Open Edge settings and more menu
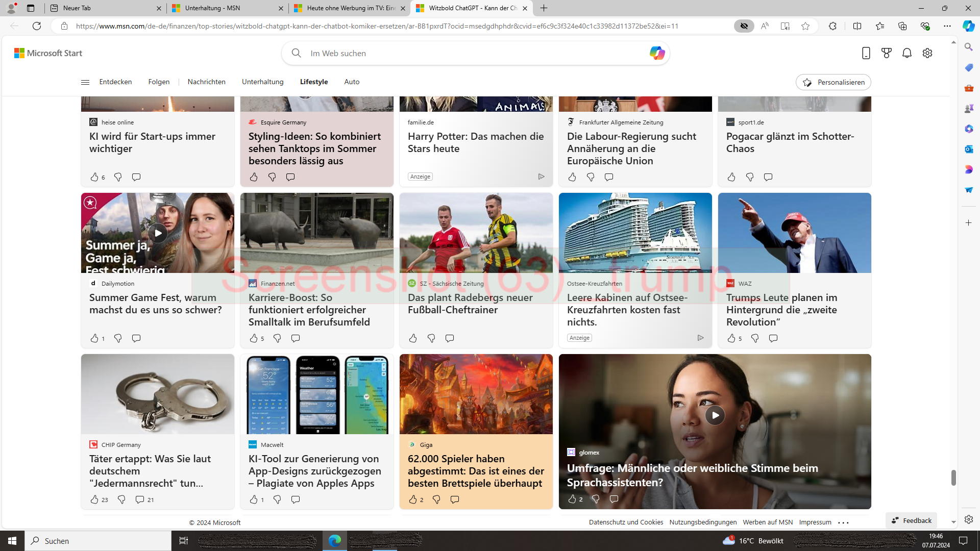Image resolution: width=980 pixels, height=551 pixels. coord(947,26)
